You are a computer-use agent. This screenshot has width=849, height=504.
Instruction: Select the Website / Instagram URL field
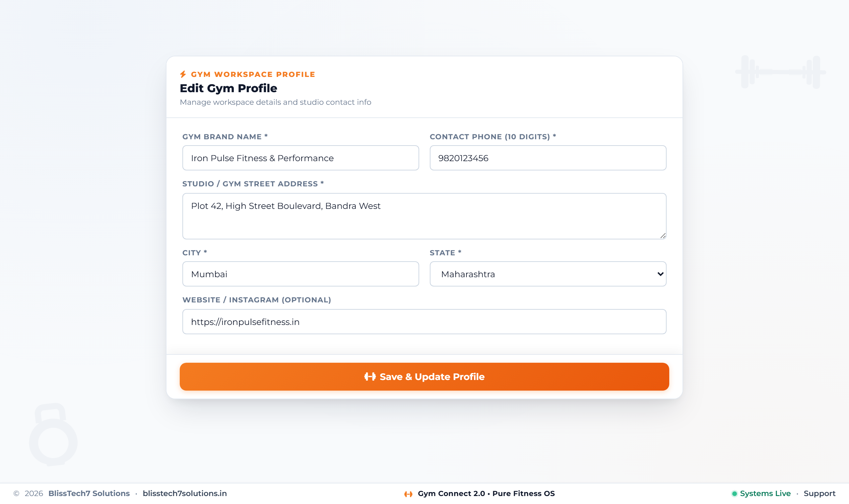point(424,322)
